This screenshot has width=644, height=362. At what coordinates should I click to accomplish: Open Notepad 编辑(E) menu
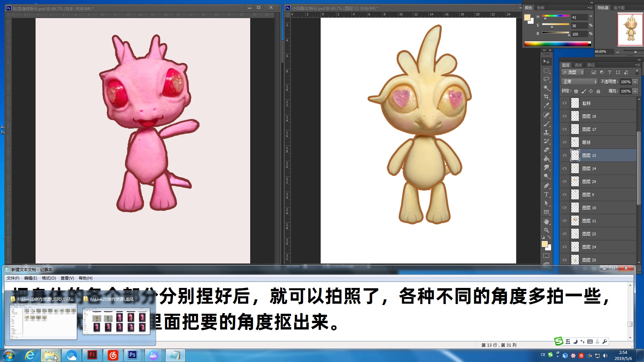[31, 278]
